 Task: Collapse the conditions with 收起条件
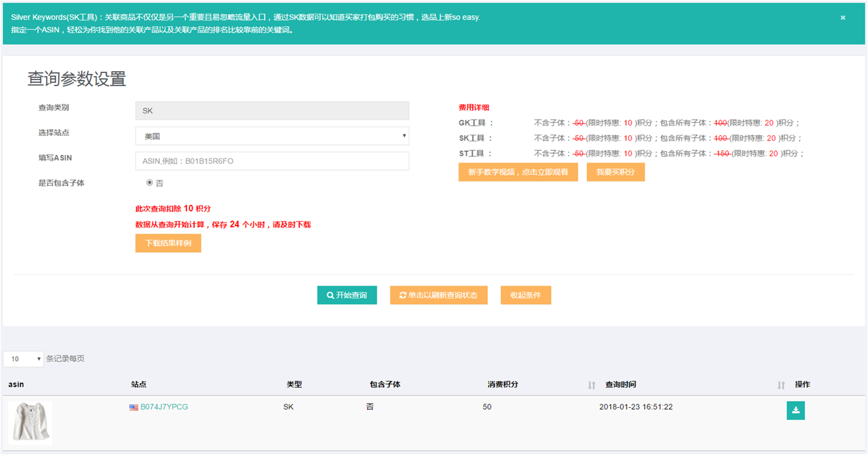(526, 295)
